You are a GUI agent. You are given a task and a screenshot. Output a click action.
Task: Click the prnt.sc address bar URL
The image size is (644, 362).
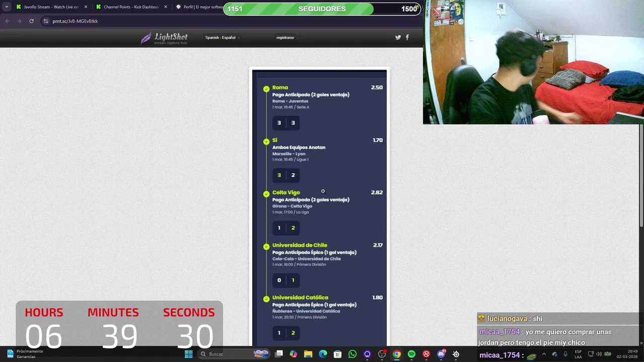point(75,21)
